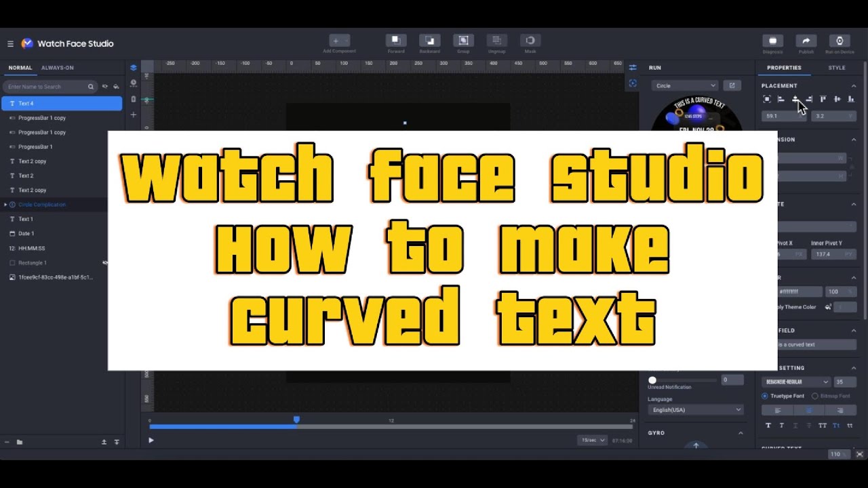The width and height of the screenshot is (868, 488).
Task: Click the theme color filter icon
Action: point(116,87)
